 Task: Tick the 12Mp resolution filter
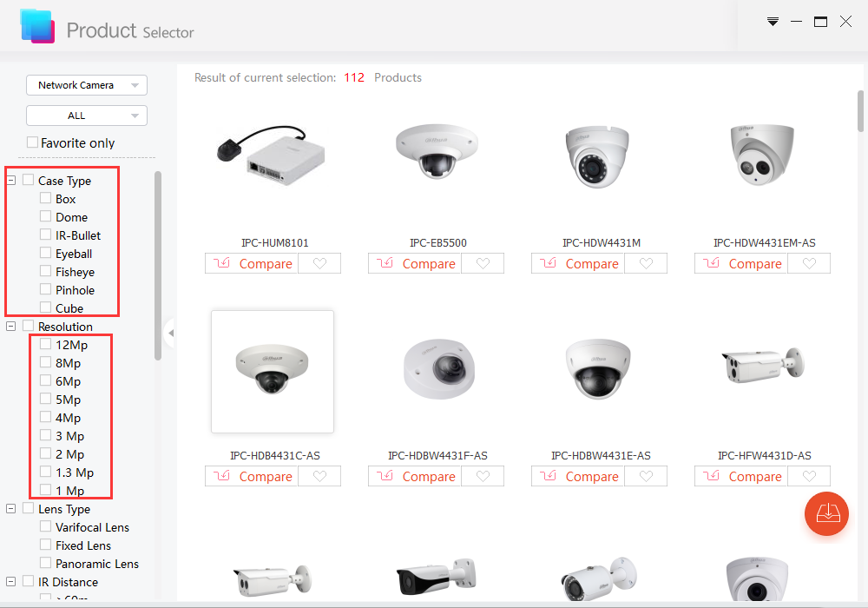coord(45,345)
